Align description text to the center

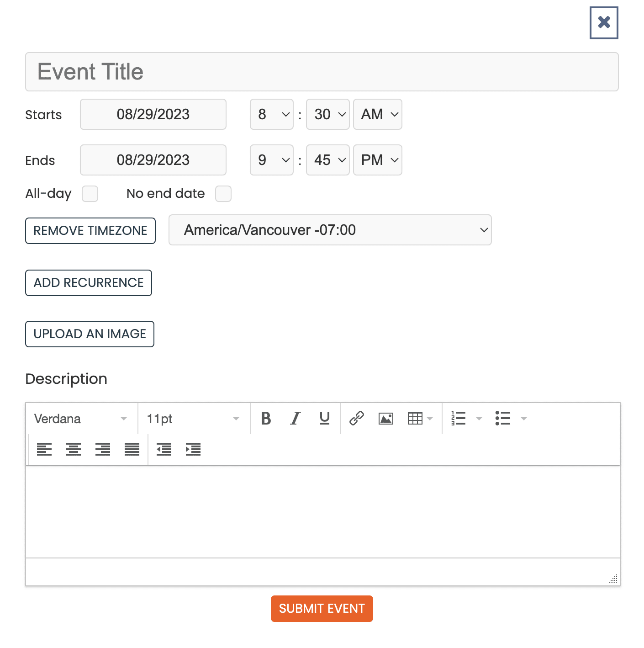point(74,449)
